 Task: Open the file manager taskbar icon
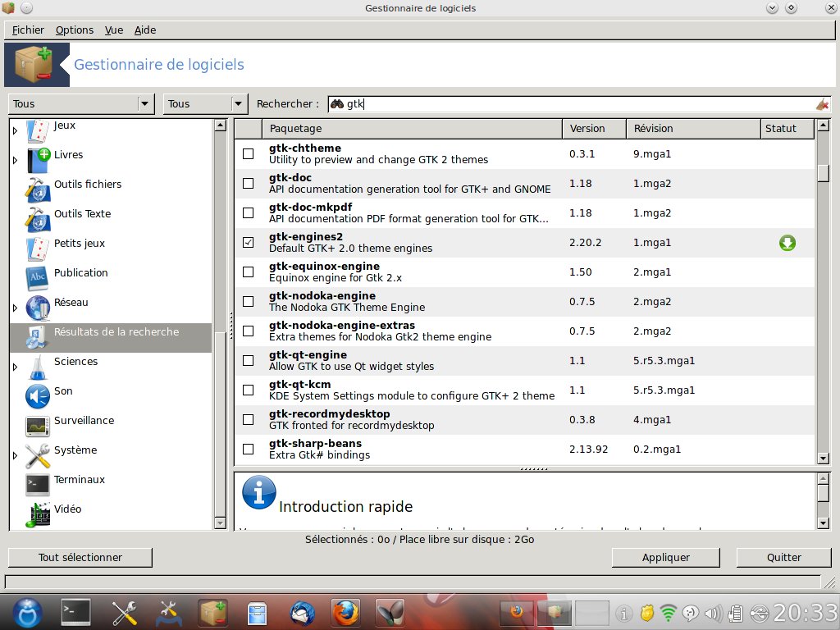[257, 612]
